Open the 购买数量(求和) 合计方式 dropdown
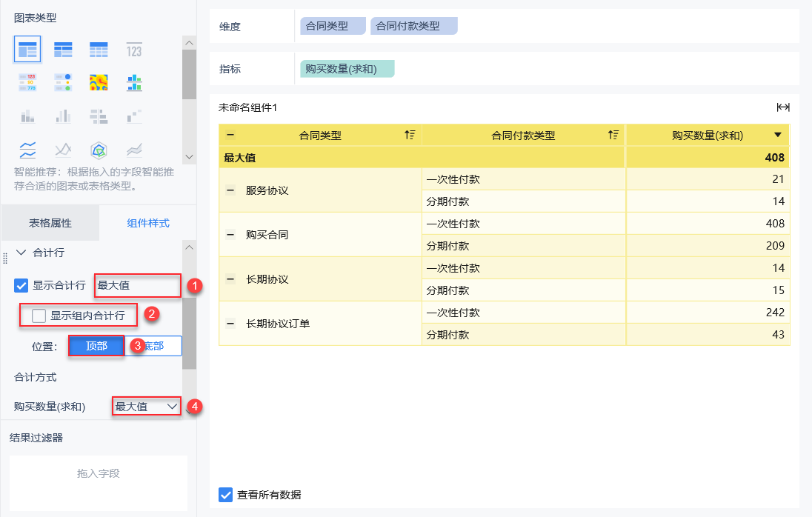The image size is (812, 517). 147,407
